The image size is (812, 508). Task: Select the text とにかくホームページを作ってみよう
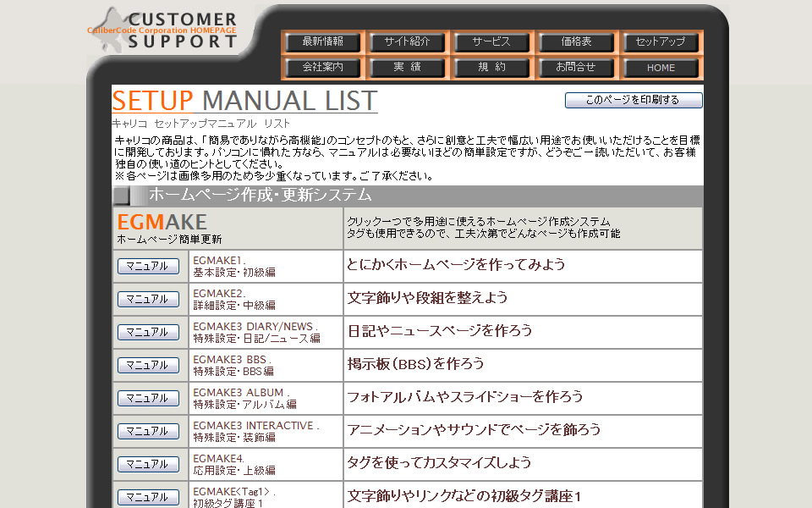(x=456, y=265)
